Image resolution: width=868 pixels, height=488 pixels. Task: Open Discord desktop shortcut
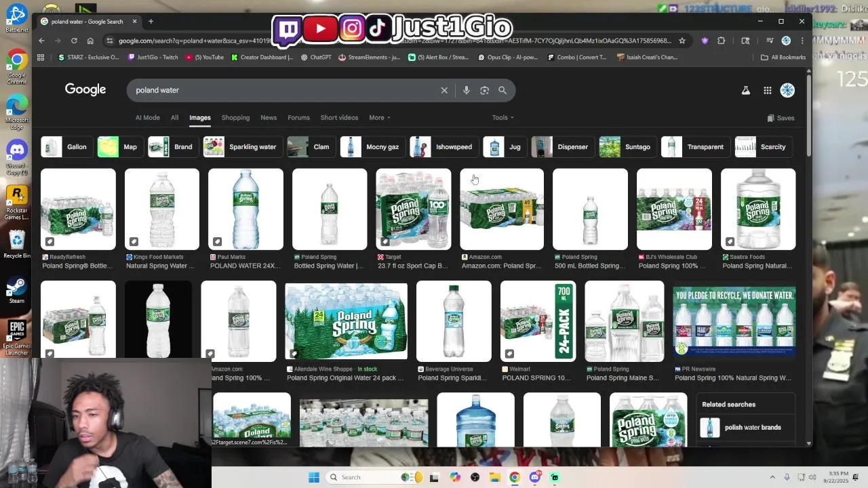tap(17, 157)
